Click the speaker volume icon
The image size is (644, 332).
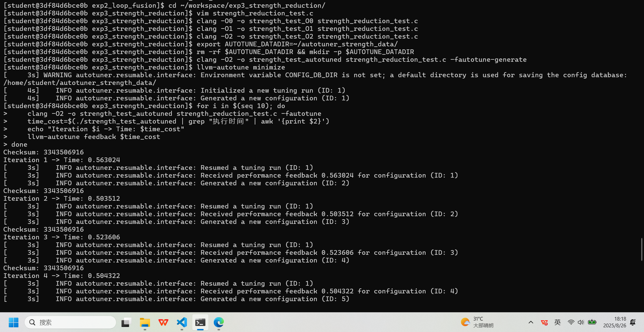pos(581,323)
